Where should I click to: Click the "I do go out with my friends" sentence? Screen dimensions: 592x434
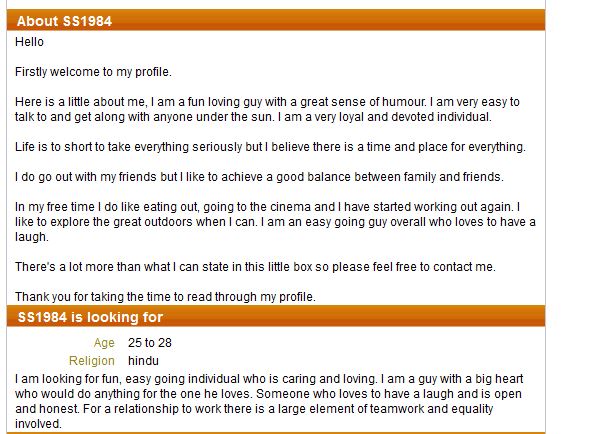[x=259, y=177]
